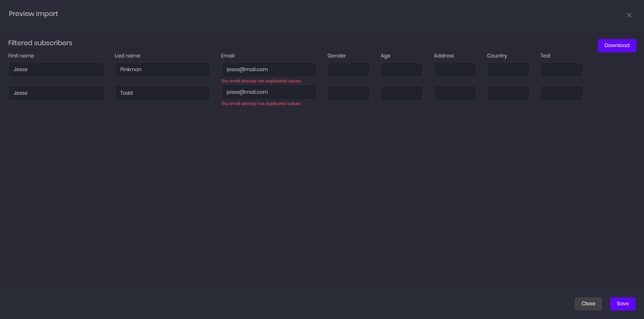The height and width of the screenshot is (319, 644).
Task: Click First name field containing Jesse in first row
Action: 56,70
